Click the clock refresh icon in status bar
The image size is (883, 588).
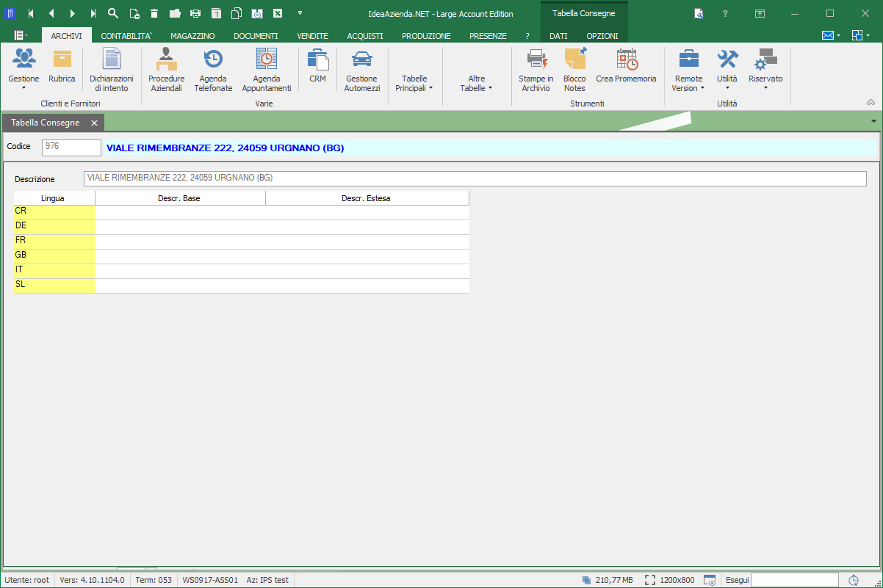[854, 580]
